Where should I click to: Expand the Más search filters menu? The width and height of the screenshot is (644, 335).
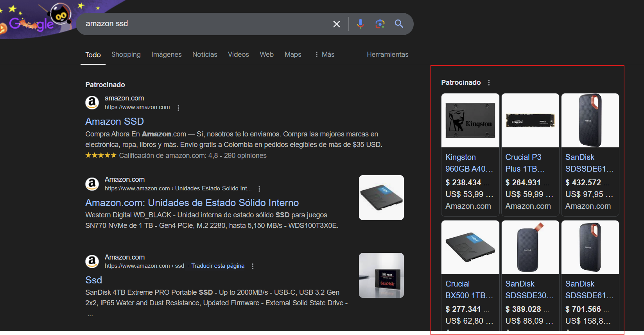pyautogui.click(x=325, y=54)
